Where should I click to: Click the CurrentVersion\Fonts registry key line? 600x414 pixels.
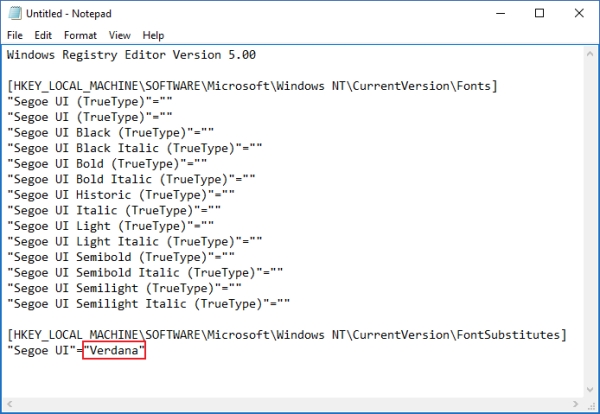tap(252, 86)
